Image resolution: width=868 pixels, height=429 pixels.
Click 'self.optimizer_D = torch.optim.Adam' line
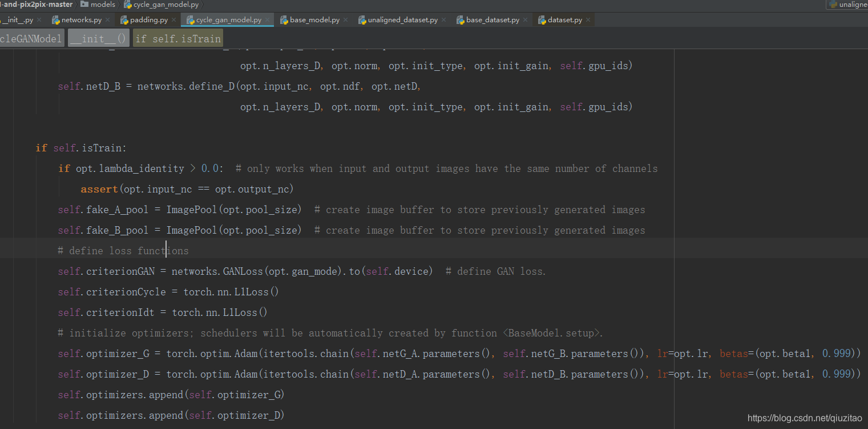click(x=459, y=374)
